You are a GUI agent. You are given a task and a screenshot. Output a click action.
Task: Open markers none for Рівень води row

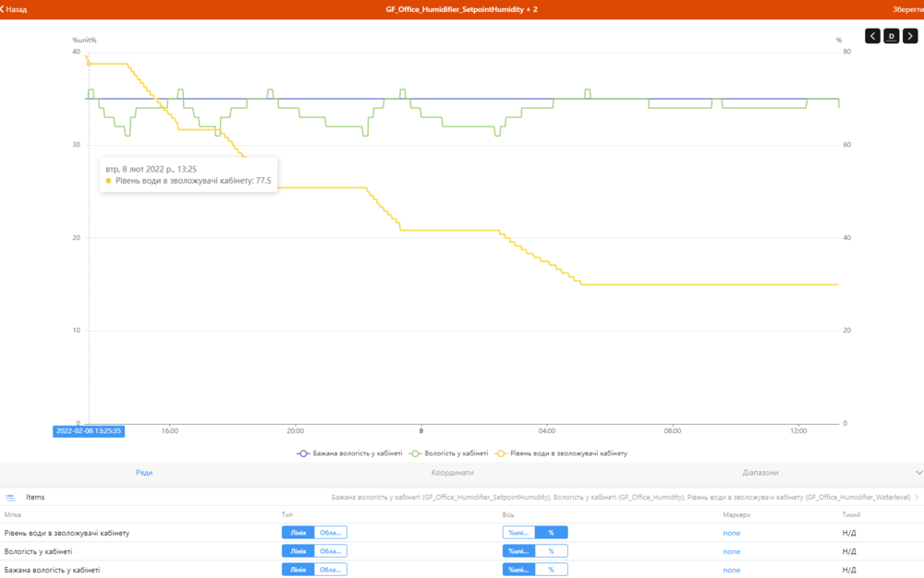(x=731, y=534)
